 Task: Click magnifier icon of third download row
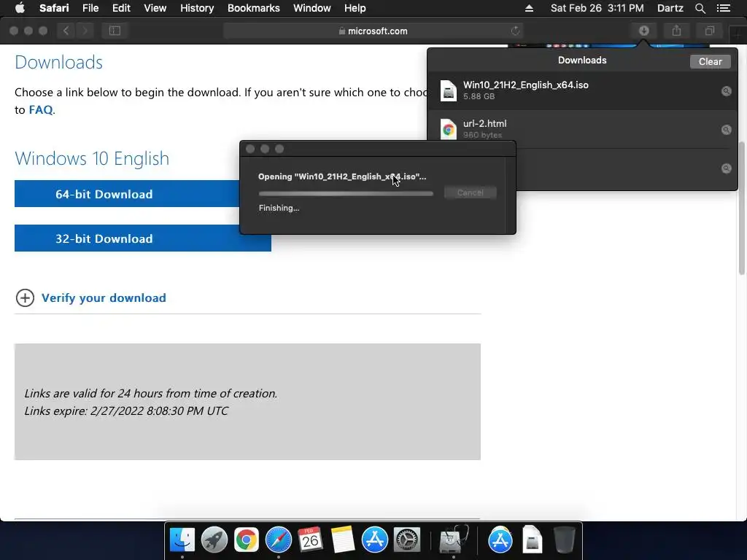coord(726,168)
